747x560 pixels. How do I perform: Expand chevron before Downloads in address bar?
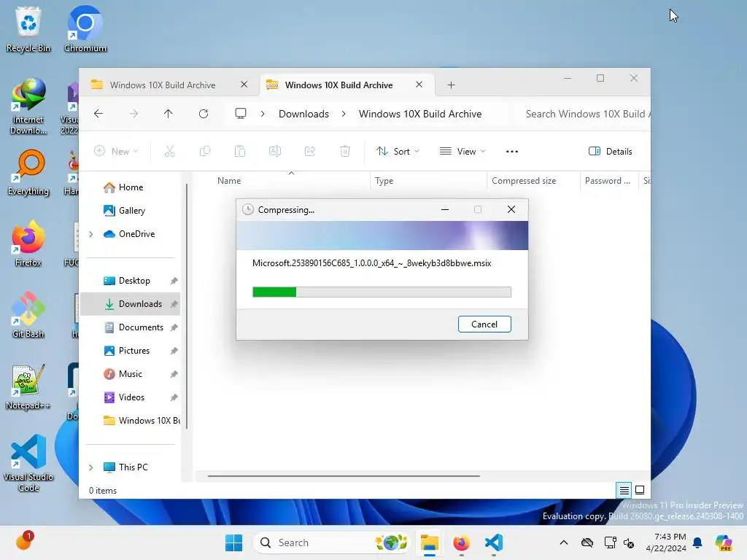[263, 114]
